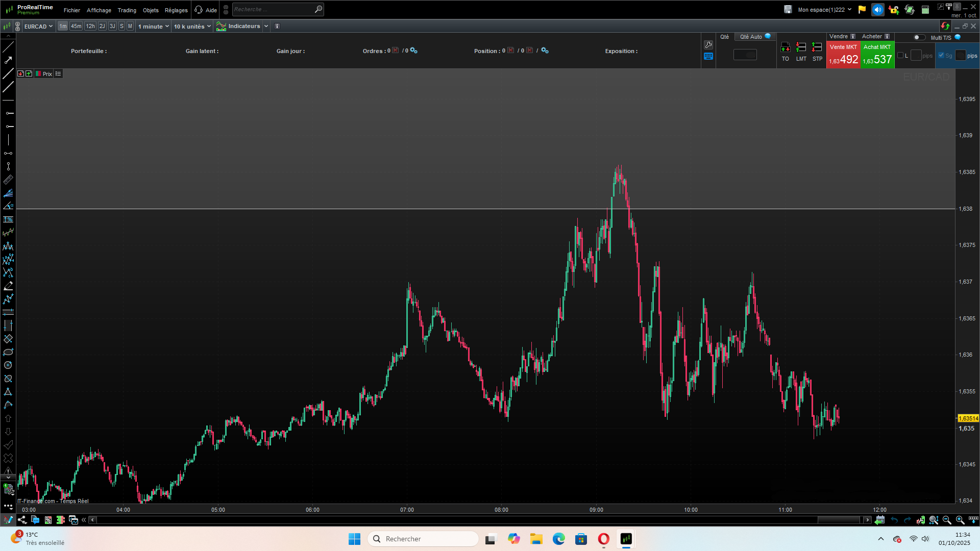Click the sound speaker icon in top bar
This screenshot has height=551, width=980.
click(x=878, y=10)
